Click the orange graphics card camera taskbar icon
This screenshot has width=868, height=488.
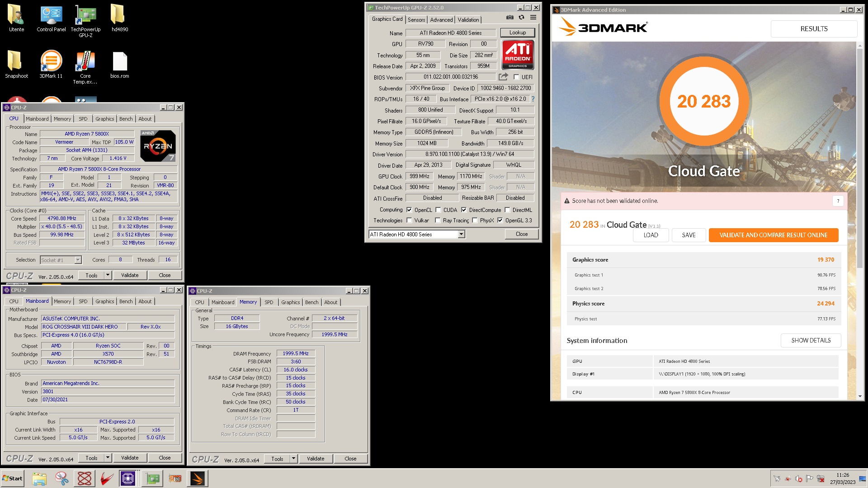pos(175,479)
